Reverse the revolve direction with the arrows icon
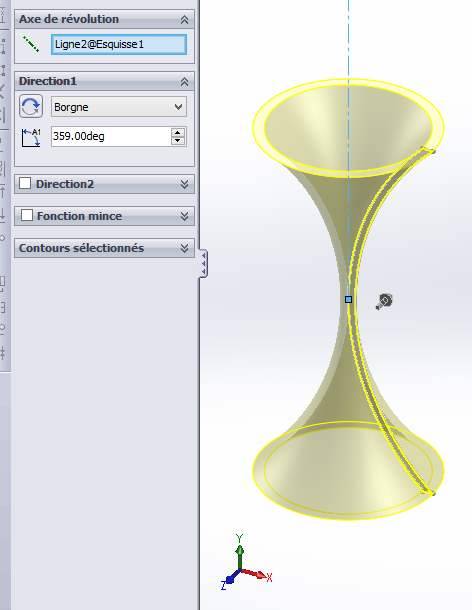This screenshot has height=610, width=472. (x=31, y=106)
